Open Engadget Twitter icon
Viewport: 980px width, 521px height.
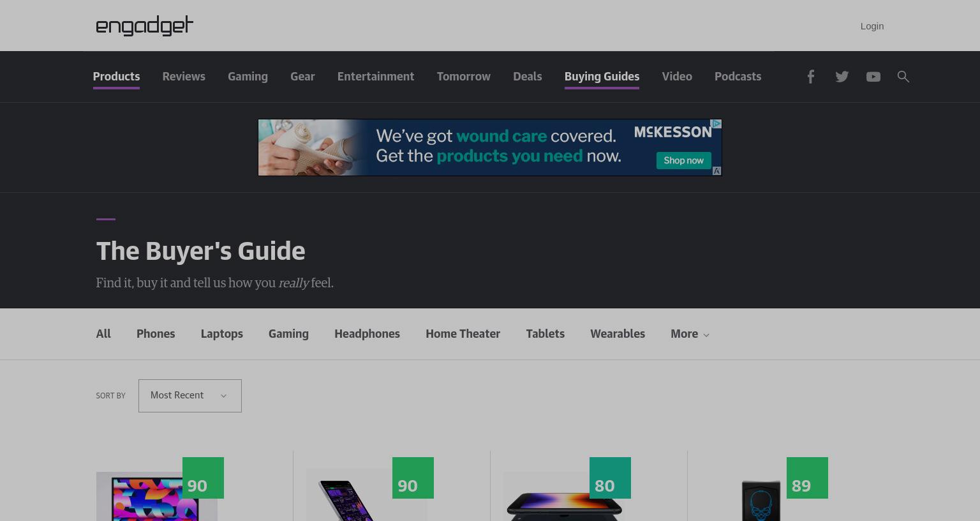(x=842, y=77)
